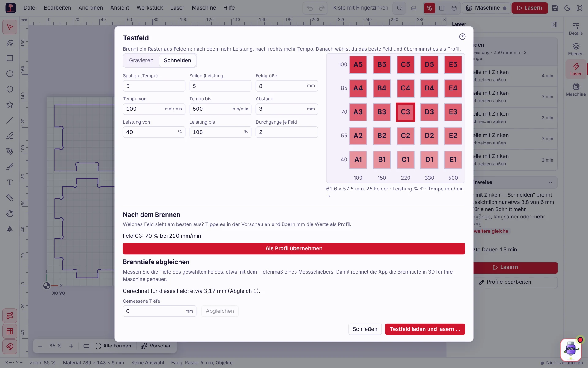Click the Feldgröße input field
The image size is (588, 368).
287,86
